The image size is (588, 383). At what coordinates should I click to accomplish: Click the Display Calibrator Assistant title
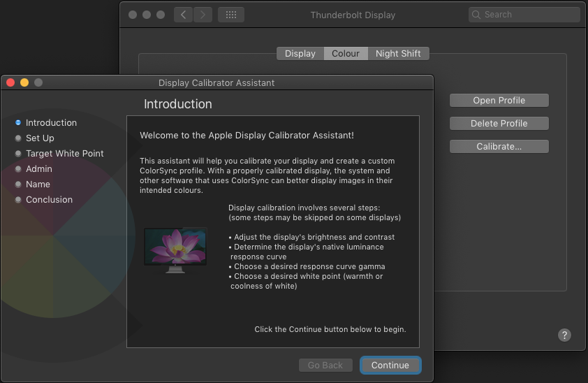click(216, 83)
